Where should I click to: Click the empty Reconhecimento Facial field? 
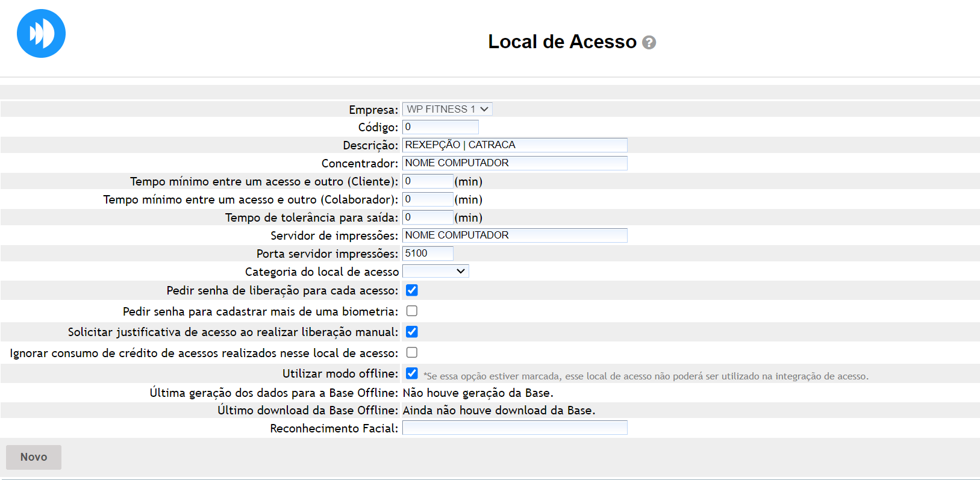pyautogui.click(x=514, y=428)
